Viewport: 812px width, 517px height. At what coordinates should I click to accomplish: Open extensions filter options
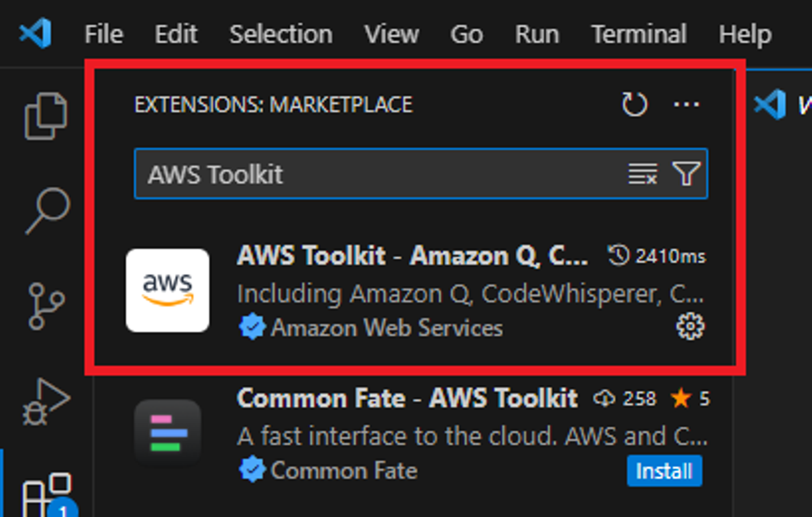pos(686,174)
